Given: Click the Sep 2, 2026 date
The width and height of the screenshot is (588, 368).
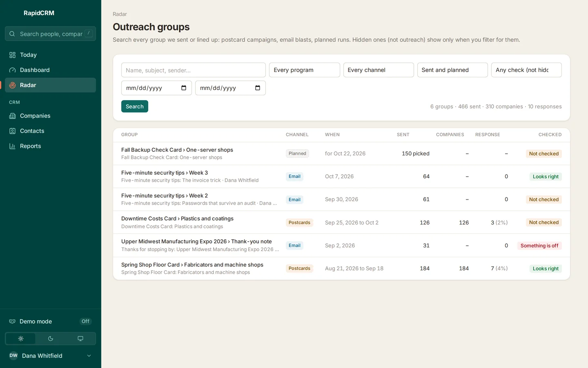Looking at the screenshot, I should [340, 246].
